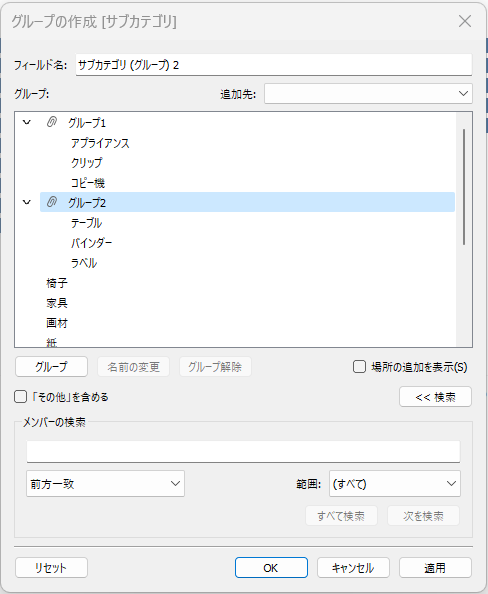Click the メンバーの検索 text field

click(243, 451)
